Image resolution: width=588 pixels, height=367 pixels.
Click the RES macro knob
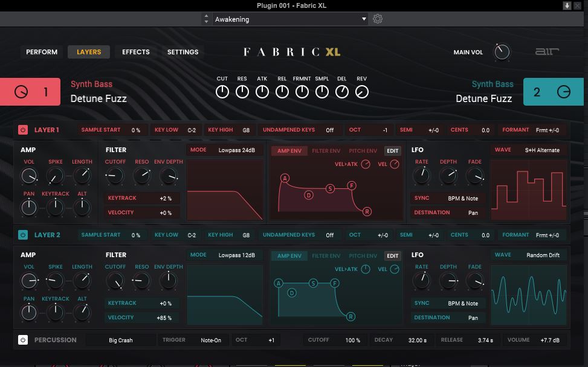[242, 92]
